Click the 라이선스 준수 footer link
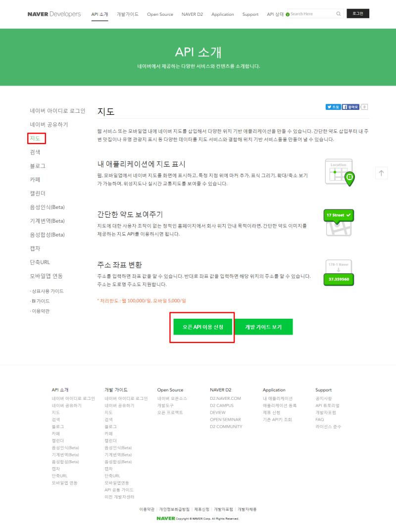Screen dimensions: 396x532 328,427
